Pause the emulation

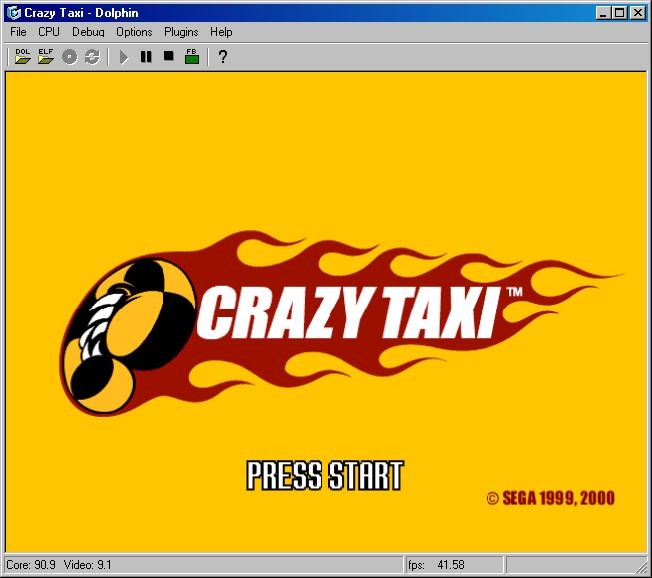tap(146, 57)
